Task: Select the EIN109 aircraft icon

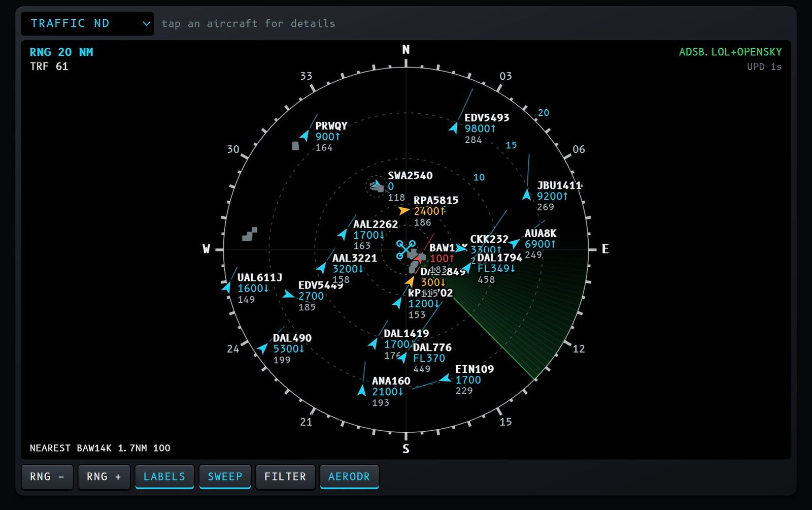Action: click(x=445, y=378)
